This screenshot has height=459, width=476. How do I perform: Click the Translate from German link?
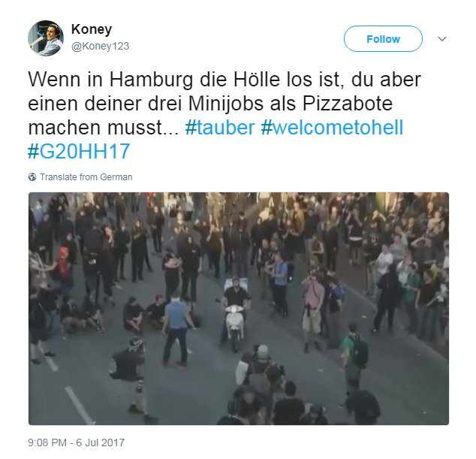point(86,177)
